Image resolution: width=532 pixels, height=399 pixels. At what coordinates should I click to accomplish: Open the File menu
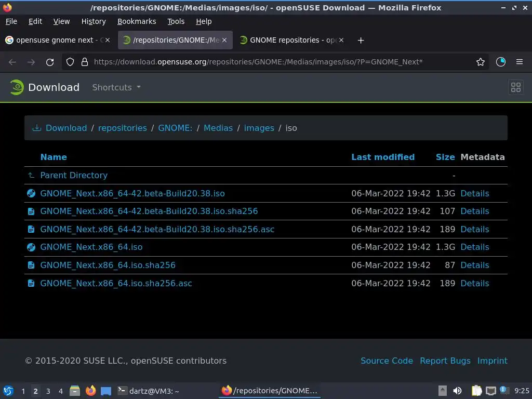[11, 21]
